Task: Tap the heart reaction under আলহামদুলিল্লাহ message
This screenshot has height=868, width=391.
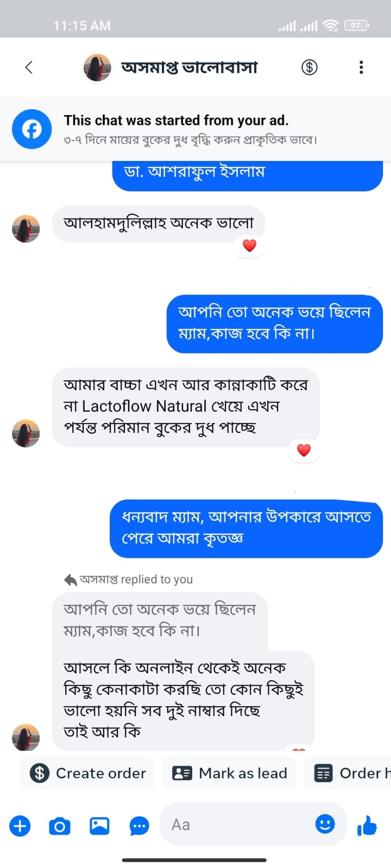Action: point(249,245)
